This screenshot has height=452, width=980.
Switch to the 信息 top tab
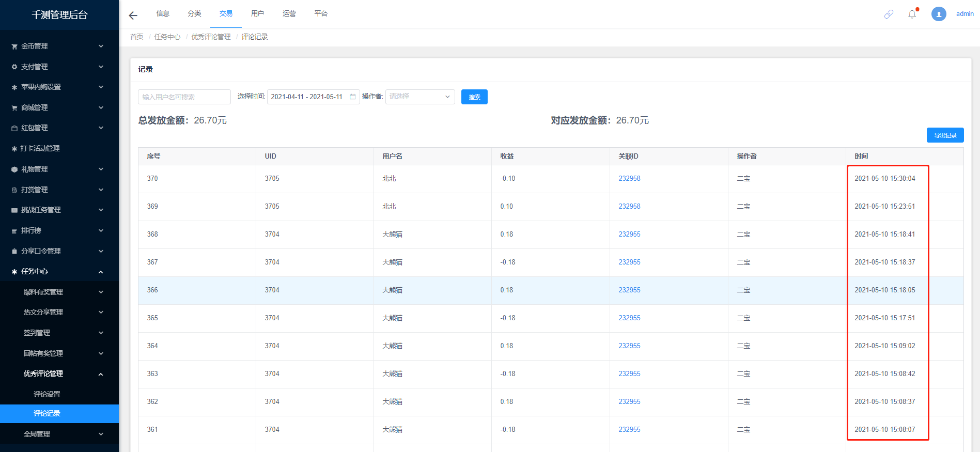point(163,13)
